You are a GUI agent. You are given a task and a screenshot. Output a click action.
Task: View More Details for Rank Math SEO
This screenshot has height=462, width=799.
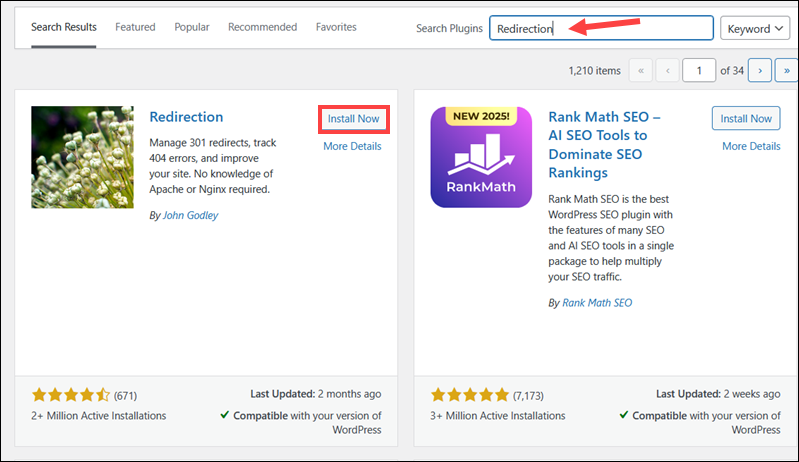click(751, 146)
